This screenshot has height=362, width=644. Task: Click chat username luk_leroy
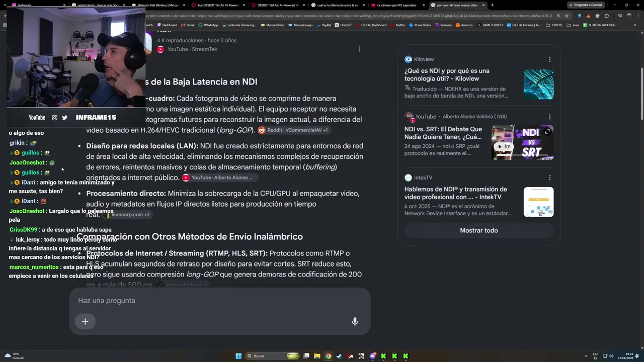click(x=28, y=240)
